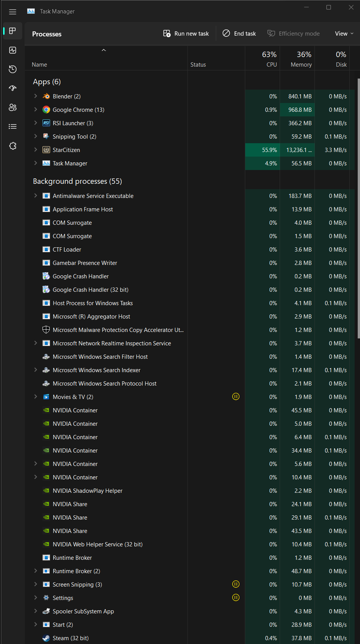
Task: Click the Background processes (55) heading
Action: 77,181
